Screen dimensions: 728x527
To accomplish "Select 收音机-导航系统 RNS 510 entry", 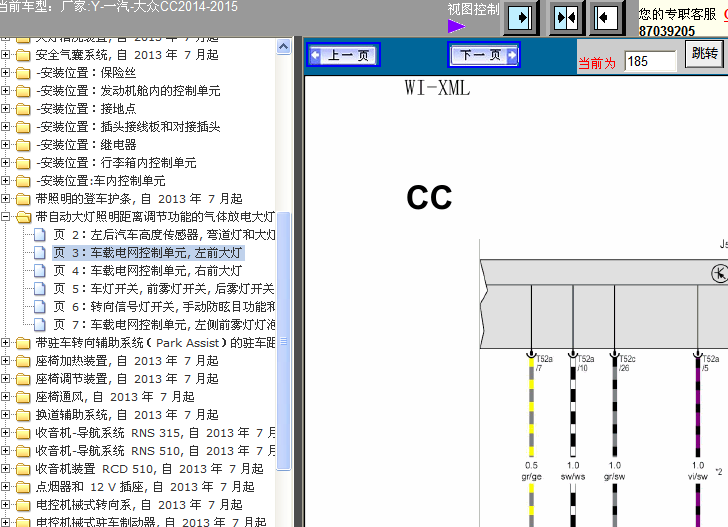I will tap(155, 451).
